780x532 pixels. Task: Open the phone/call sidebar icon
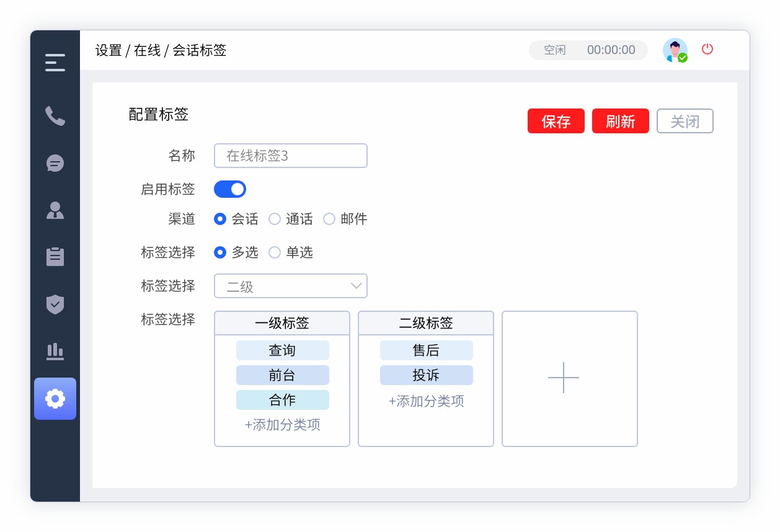55,116
